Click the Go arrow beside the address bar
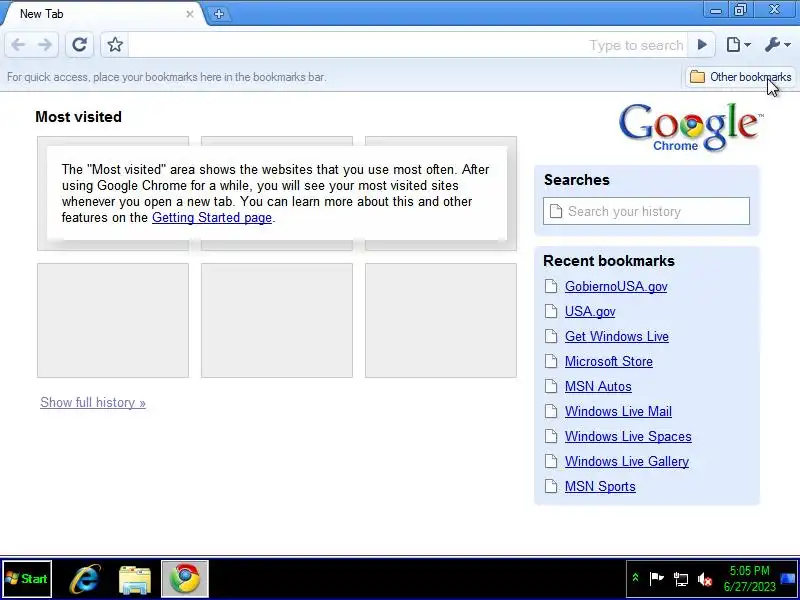 pyautogui.click(x=702, y=45)
